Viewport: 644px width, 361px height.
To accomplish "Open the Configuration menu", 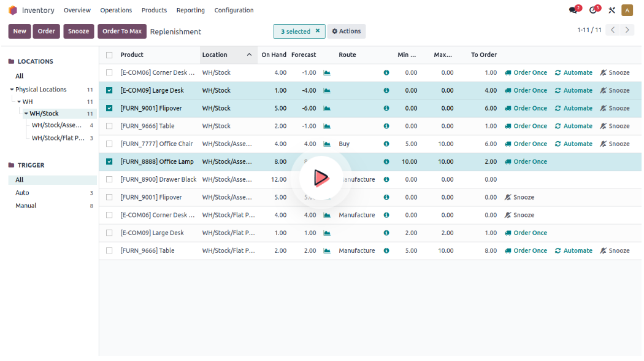I will pyautogui.click(x=234, y=10).
